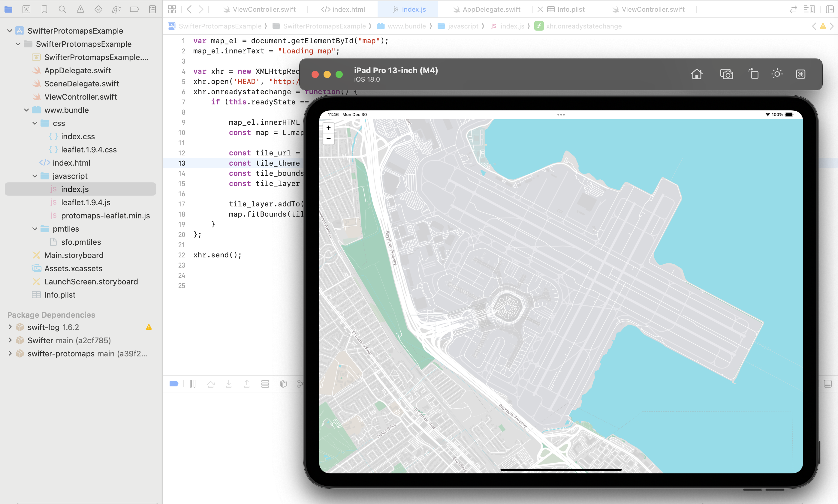Select sfo.pmtiles in the file navigator
This screenshot has height=504, width=838.
(81, 242)
